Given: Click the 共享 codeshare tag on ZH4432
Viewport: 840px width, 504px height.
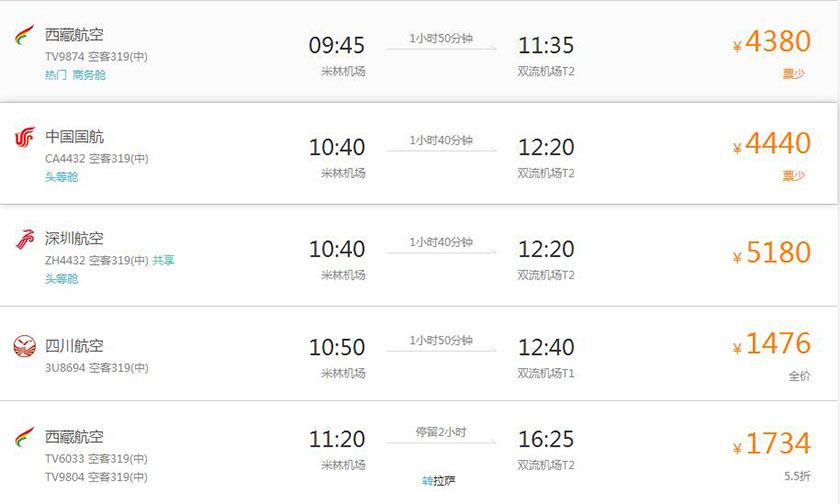Looking at the screenshot, I should click(x=163, y=260).
